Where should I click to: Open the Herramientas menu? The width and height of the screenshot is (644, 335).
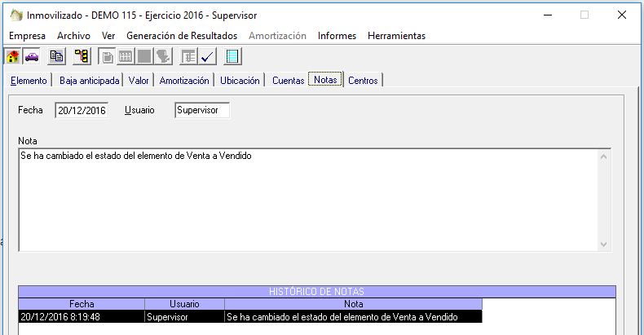click(x=396, y=36)
